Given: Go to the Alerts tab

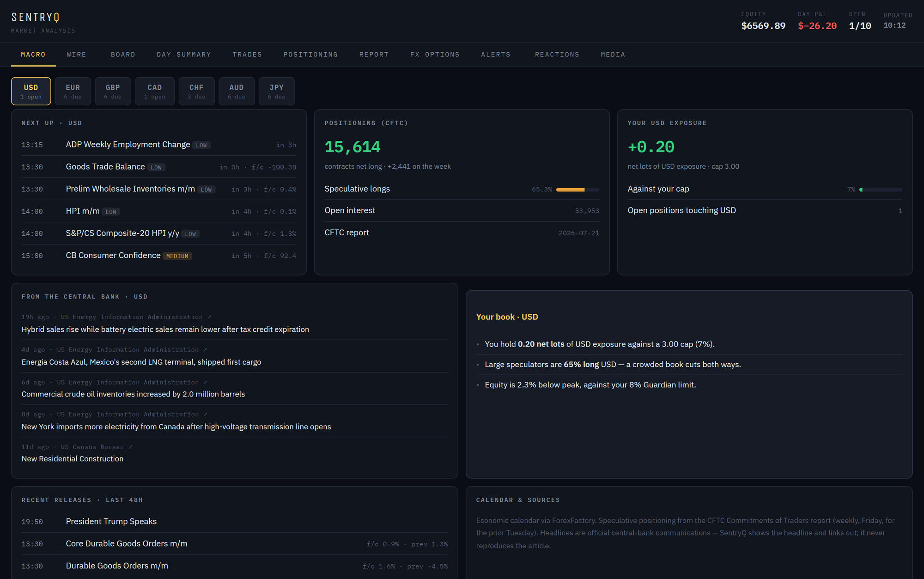Looking at the screenshot, I should coord(496,55).
